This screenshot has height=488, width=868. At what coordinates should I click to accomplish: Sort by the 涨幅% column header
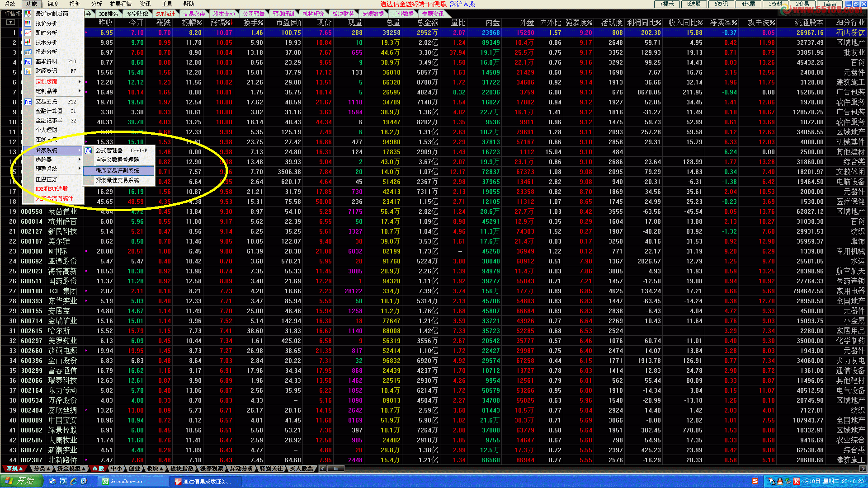[221, 23]
